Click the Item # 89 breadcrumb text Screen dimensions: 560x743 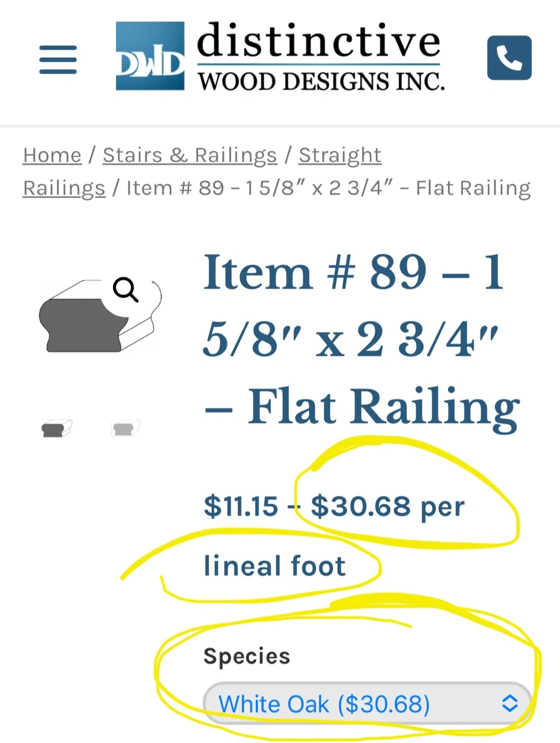(328, 188)
